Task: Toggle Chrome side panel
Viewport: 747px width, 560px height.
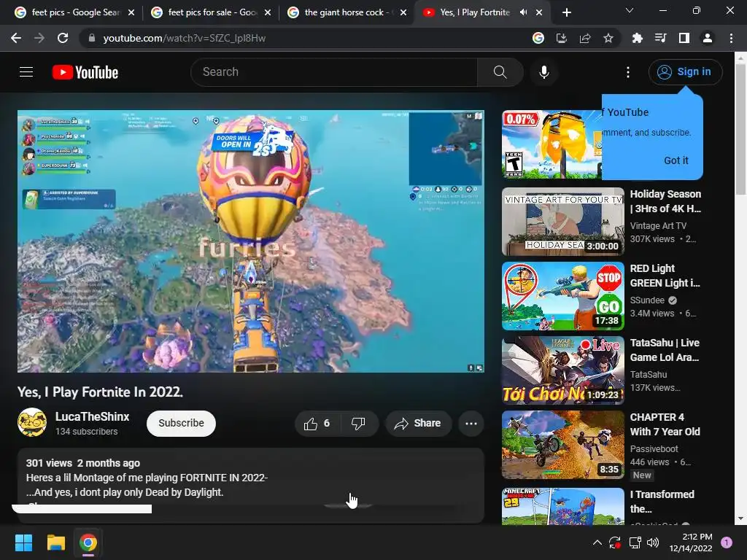Action: pyautogui.click(x=684, y=38)
